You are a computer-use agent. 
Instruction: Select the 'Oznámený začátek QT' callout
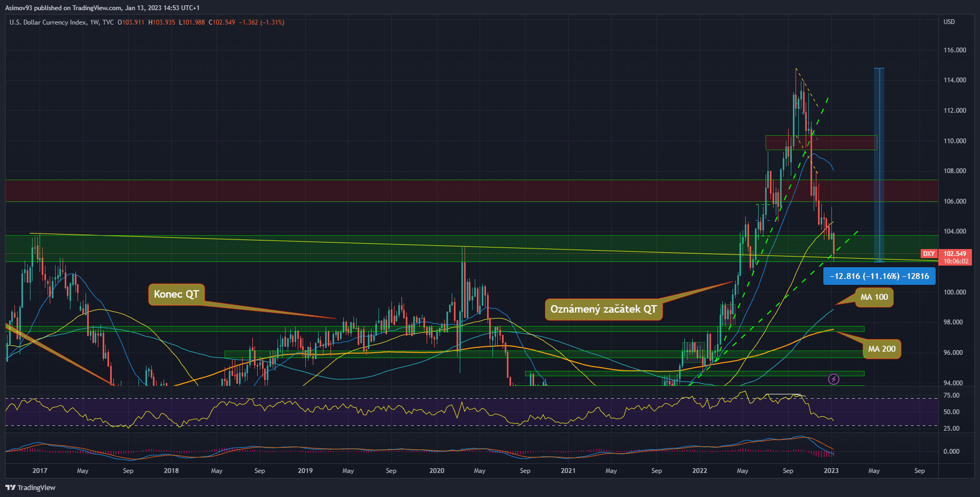(x=603, y=309)
